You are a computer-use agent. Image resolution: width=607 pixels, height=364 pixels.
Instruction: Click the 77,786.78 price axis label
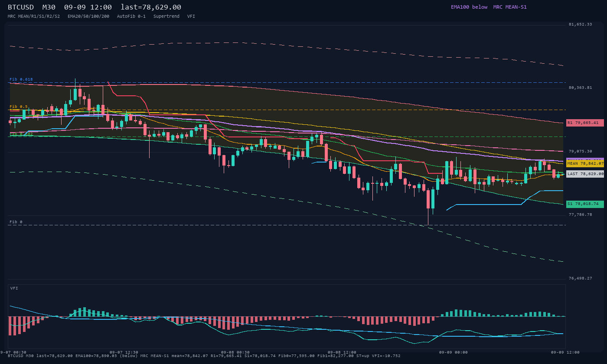click(x=580, y=214)
